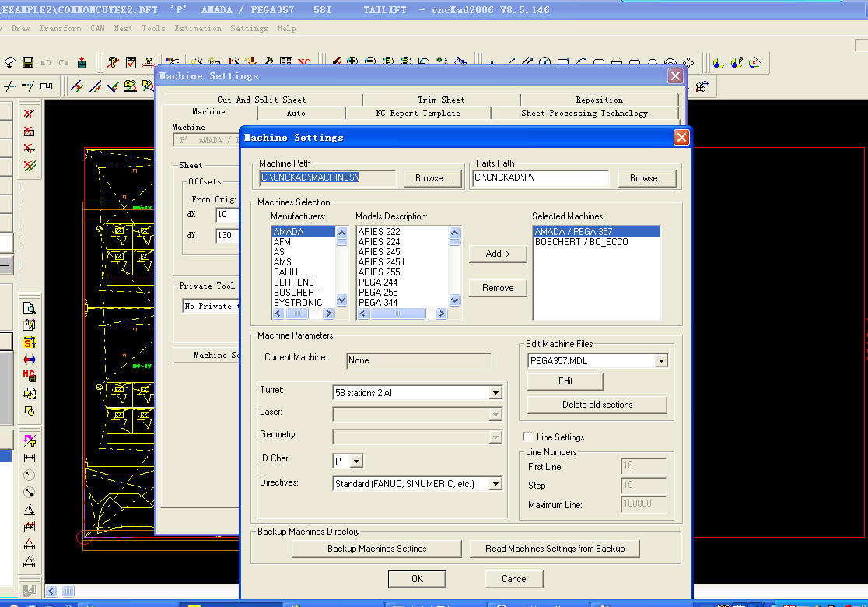Click the Delete old sections button

pos(597,405)
